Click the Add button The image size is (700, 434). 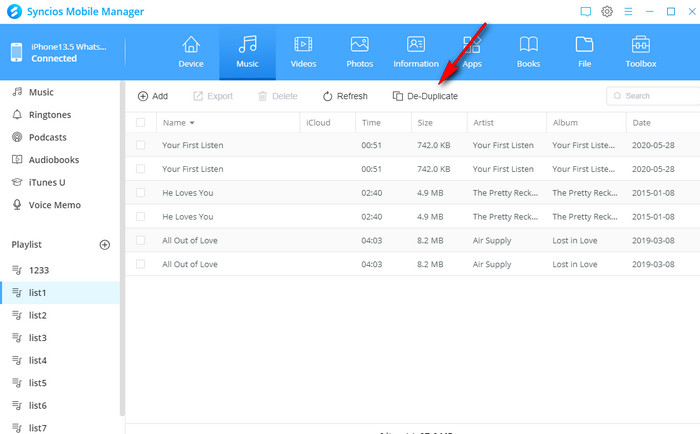click(153, 96)
